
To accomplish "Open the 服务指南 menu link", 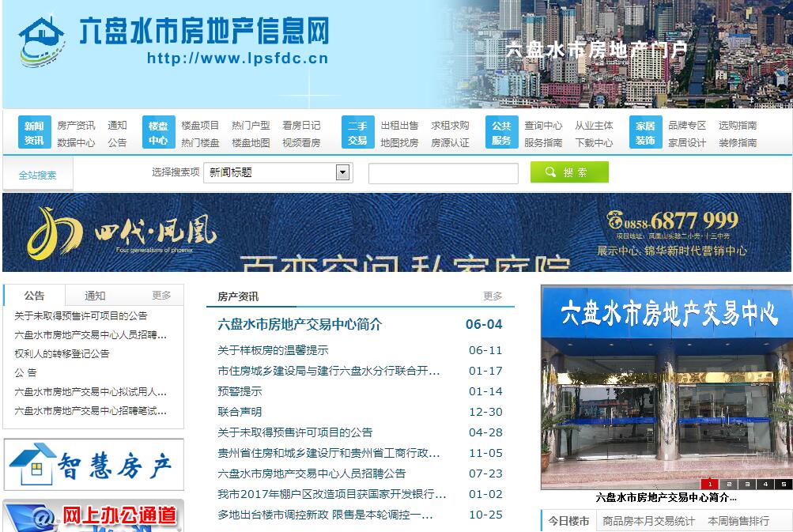I will click(543, 142).
